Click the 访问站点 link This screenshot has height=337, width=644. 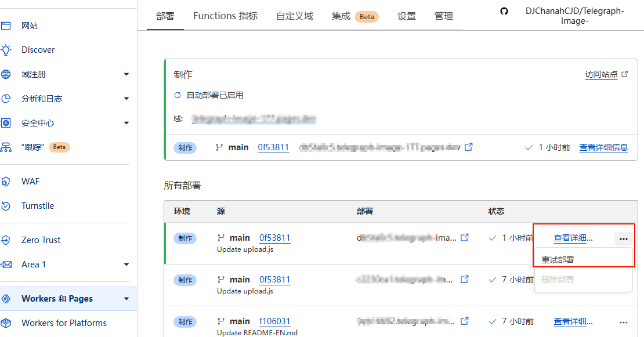(601, 74)
